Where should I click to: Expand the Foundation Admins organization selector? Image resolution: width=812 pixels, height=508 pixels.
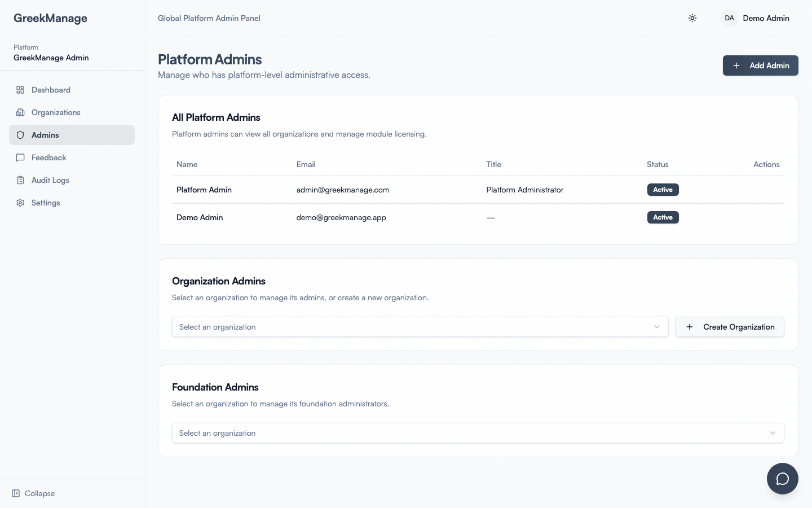point(477,433)
